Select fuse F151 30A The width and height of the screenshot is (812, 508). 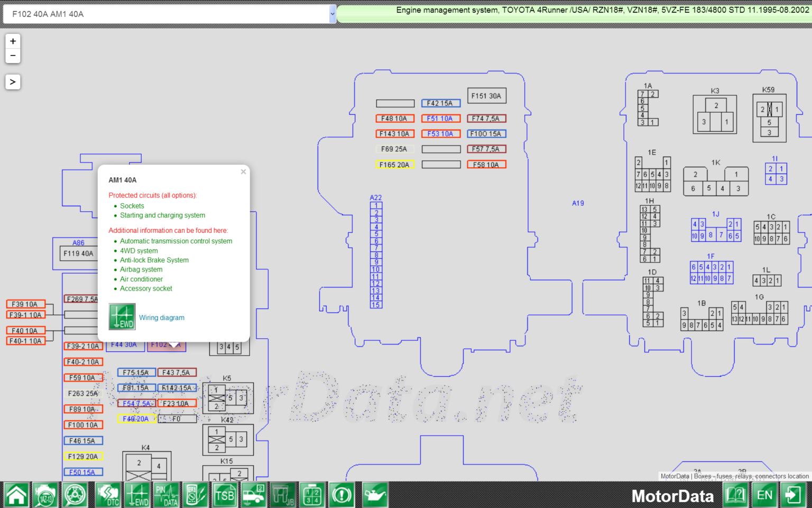pos(487,96)
